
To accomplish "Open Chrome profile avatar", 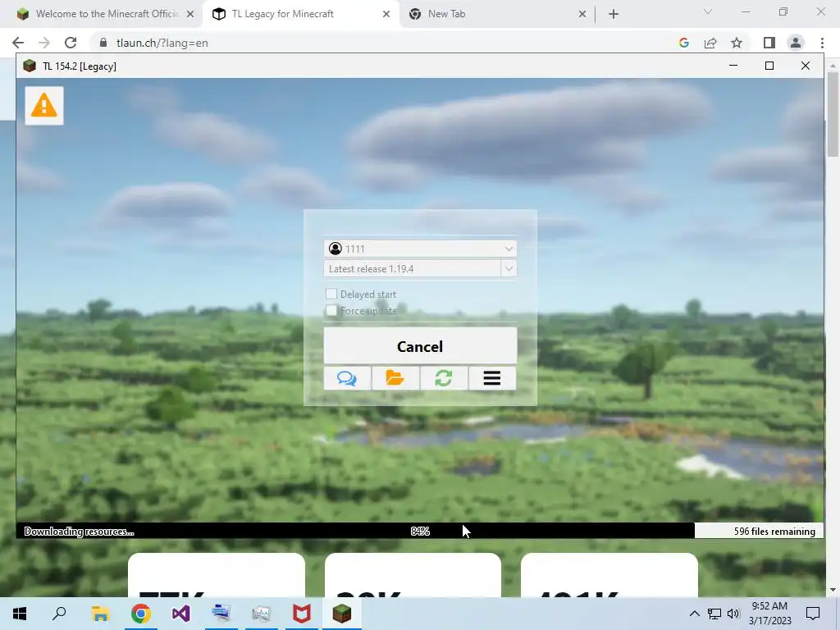I will click(796, 43).
